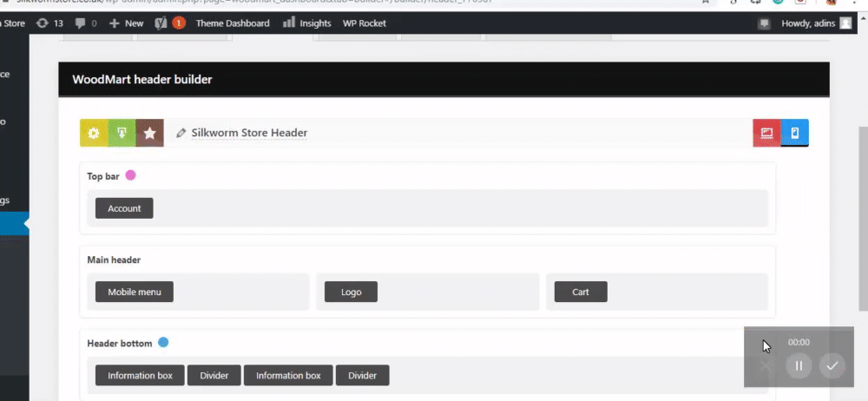Screen dimensions: 868x401
Task: Click the Main header row label
Action: pos(114,260)
